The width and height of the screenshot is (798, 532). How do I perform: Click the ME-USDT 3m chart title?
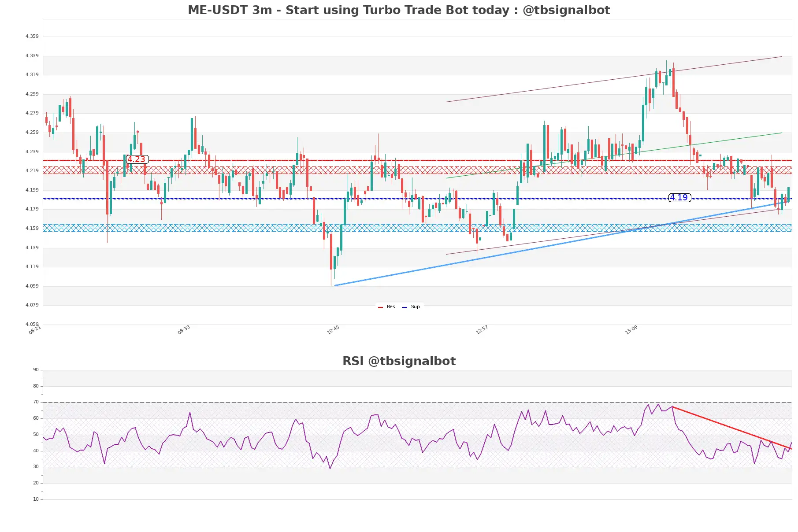[399, 10]
